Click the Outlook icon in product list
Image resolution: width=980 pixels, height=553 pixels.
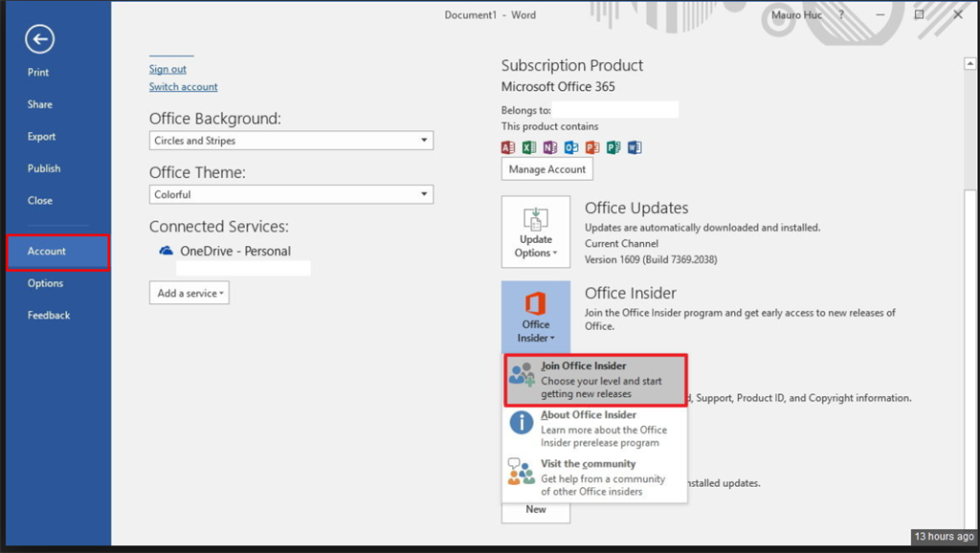(x=571, y=147)
